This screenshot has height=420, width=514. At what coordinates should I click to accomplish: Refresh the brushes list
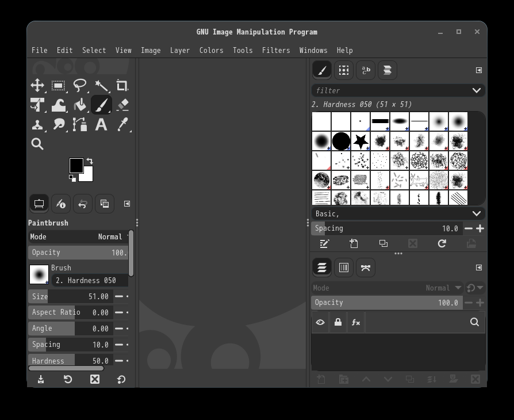442,243
